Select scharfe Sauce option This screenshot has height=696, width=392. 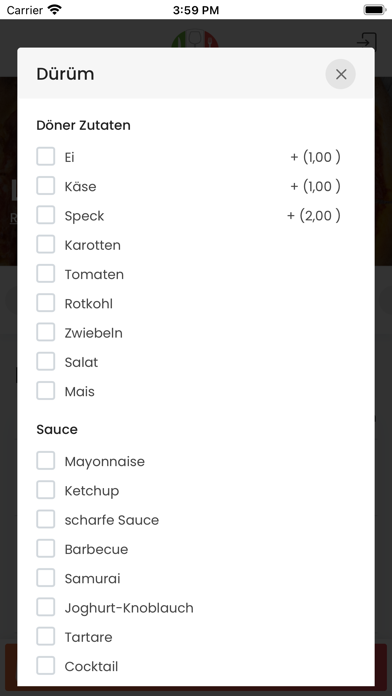point(45,520)
